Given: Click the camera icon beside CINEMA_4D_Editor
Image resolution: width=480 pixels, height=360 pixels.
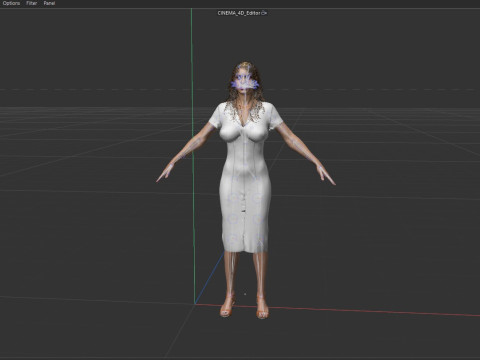Looking at the screenshot, I should (264, 13).
